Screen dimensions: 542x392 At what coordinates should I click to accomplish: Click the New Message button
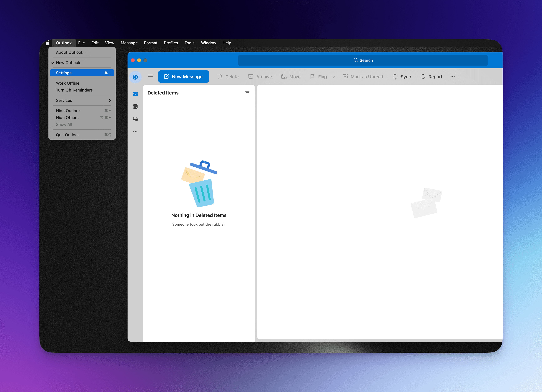click(183, 77)
